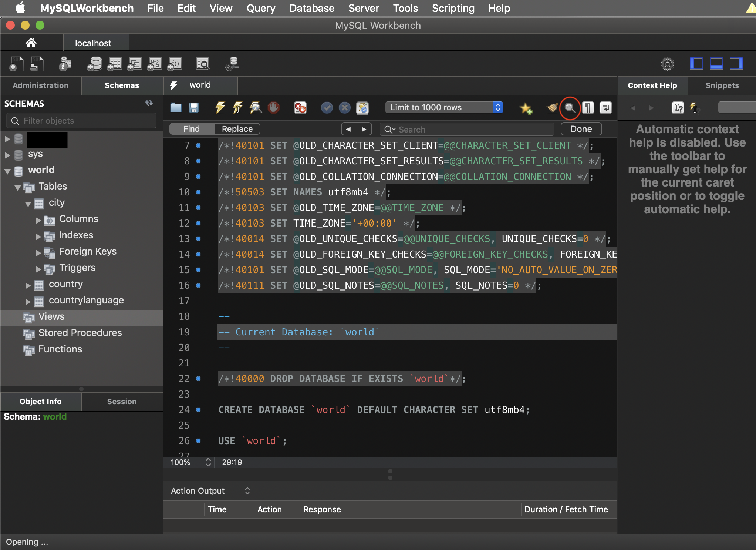The height and width of the screenshot is (550, 756).
Task: Toggle the right sidebar panel visibility
Action: 736,64
